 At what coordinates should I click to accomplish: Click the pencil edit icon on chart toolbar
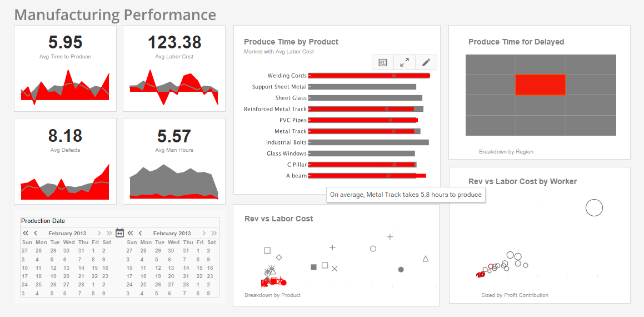pyautogui.click(x=426, y=62)
